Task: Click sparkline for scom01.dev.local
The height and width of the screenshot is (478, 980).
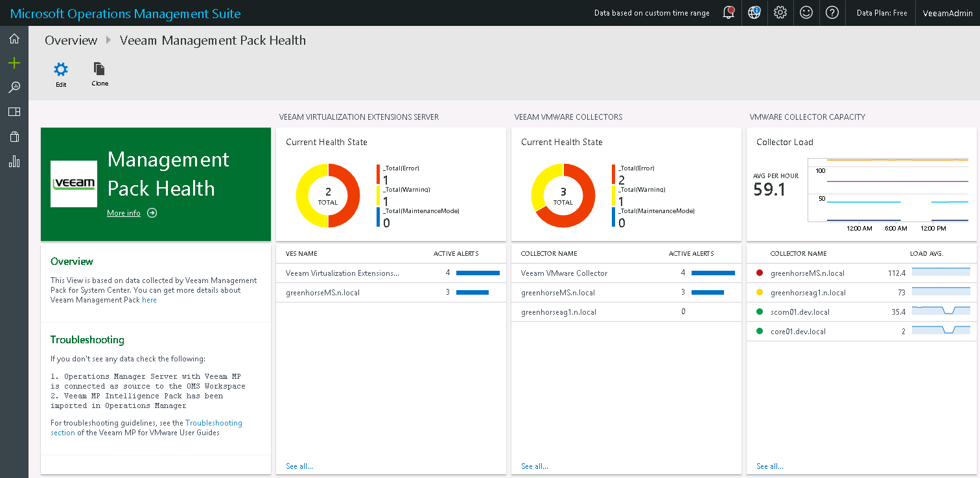Action: point(941,311)
